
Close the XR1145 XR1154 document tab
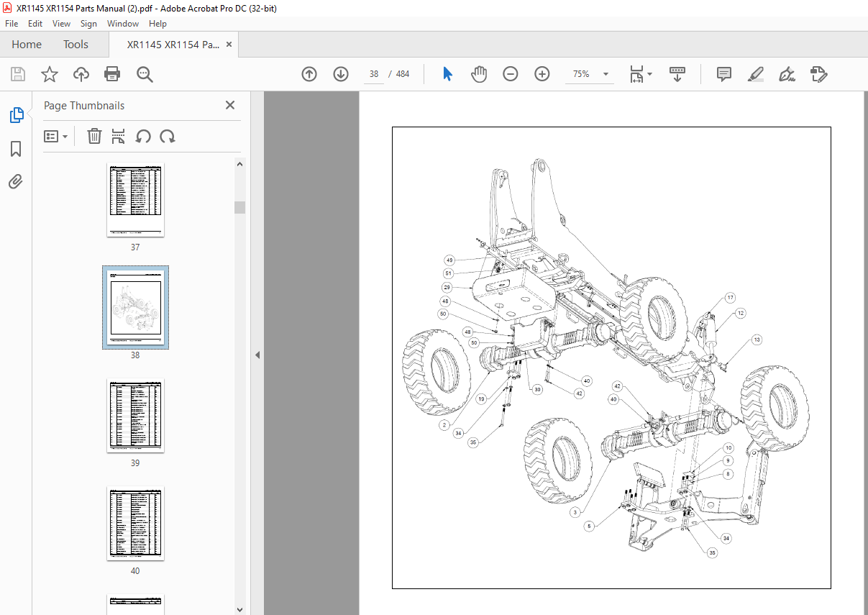pyautogui.click(x=229, y=45)
